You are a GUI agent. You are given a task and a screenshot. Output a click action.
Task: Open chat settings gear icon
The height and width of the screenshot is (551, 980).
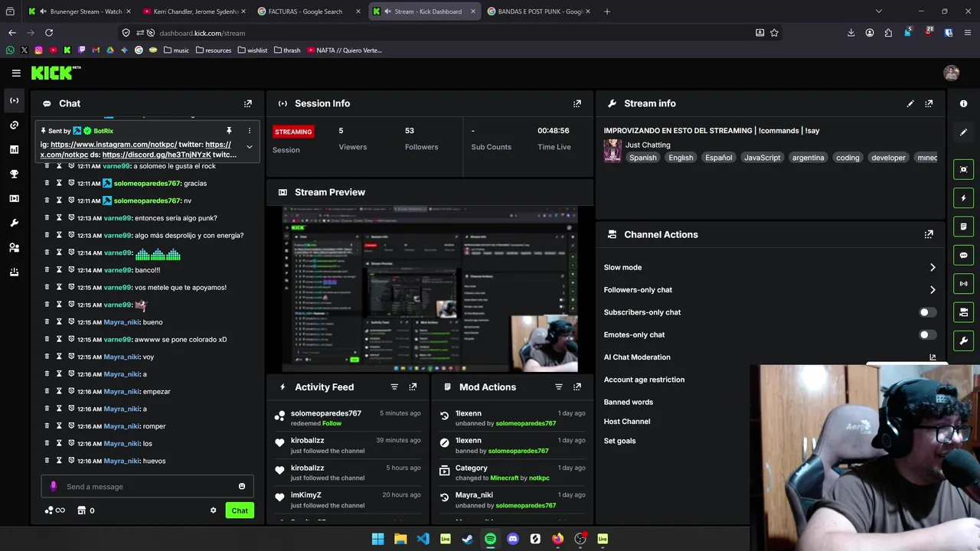[214, 510]
